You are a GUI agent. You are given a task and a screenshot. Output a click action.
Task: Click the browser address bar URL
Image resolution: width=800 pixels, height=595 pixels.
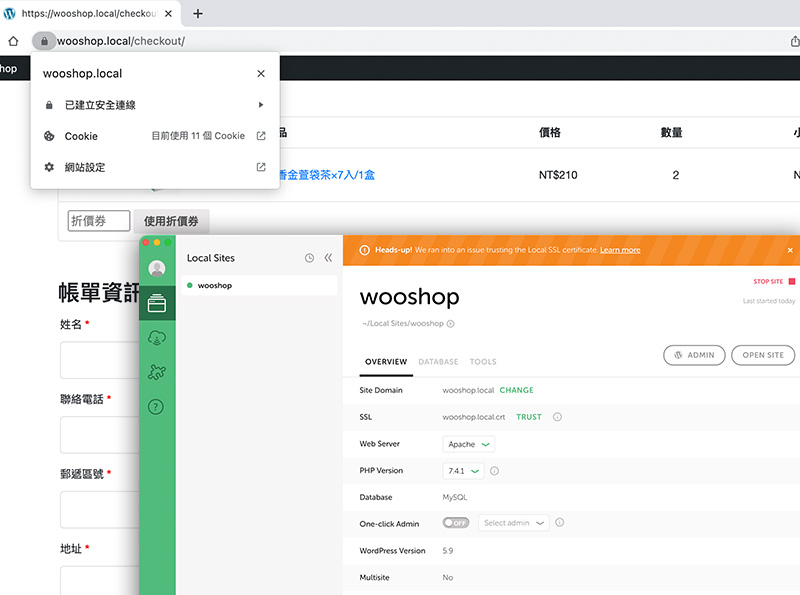click(x=121, y=41)
